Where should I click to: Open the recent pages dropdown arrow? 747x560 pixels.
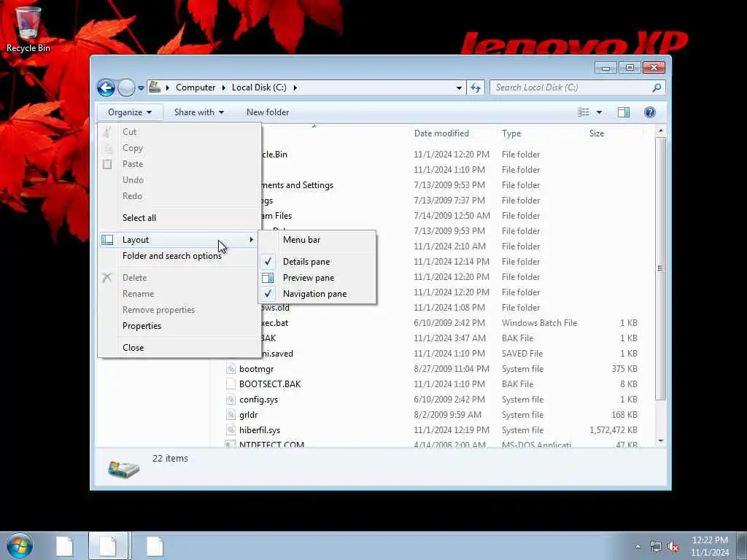[141, 88]
